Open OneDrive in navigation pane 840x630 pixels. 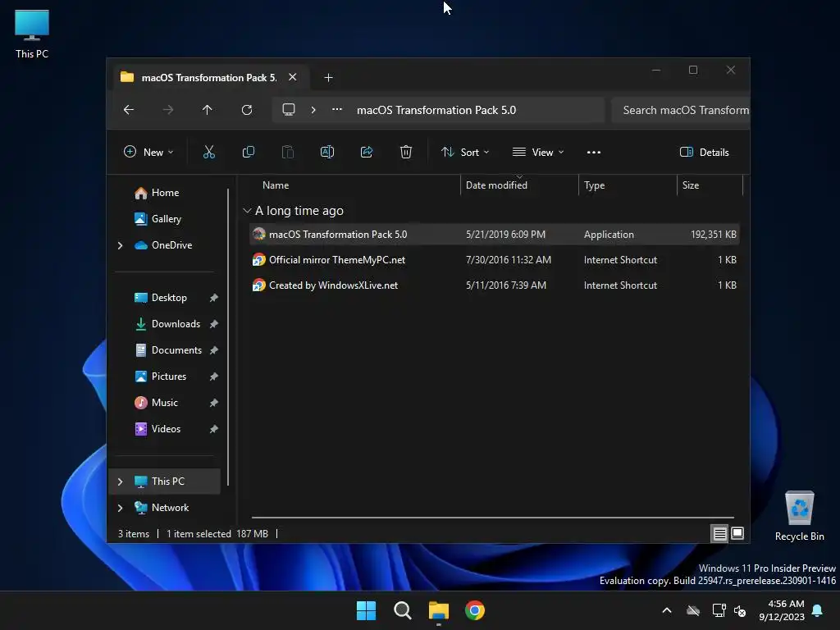pos(171,244)
